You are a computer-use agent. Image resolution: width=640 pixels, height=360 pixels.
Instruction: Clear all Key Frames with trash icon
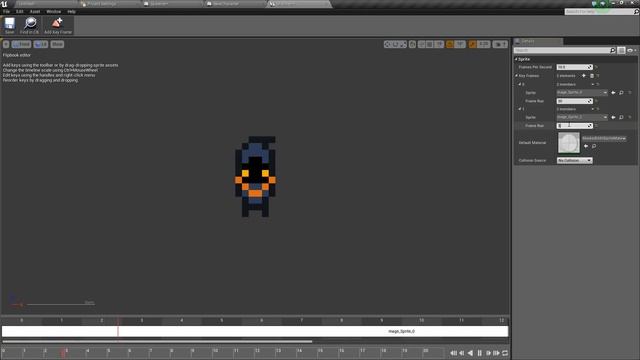pyautogui.click(x=592, y=76)
